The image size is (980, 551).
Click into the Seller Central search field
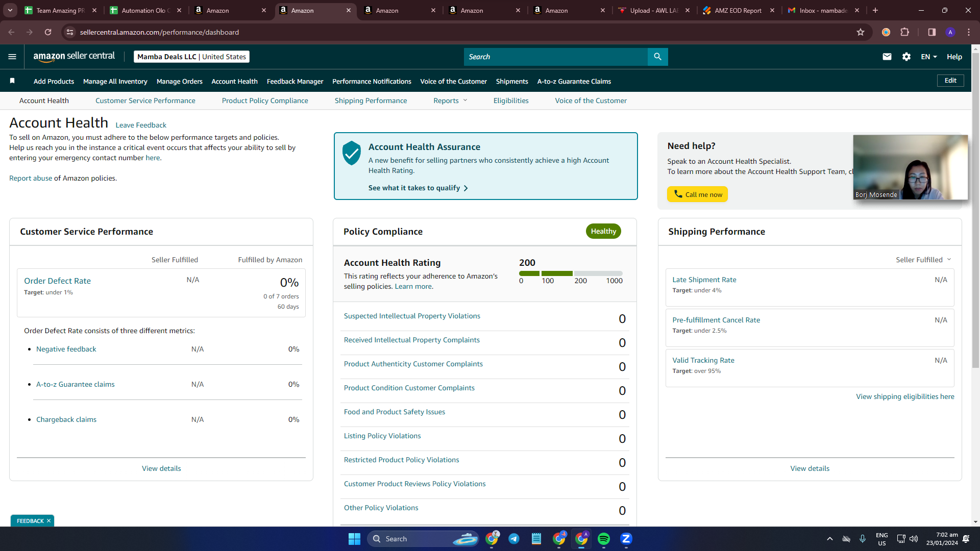[x=556, y=57]
